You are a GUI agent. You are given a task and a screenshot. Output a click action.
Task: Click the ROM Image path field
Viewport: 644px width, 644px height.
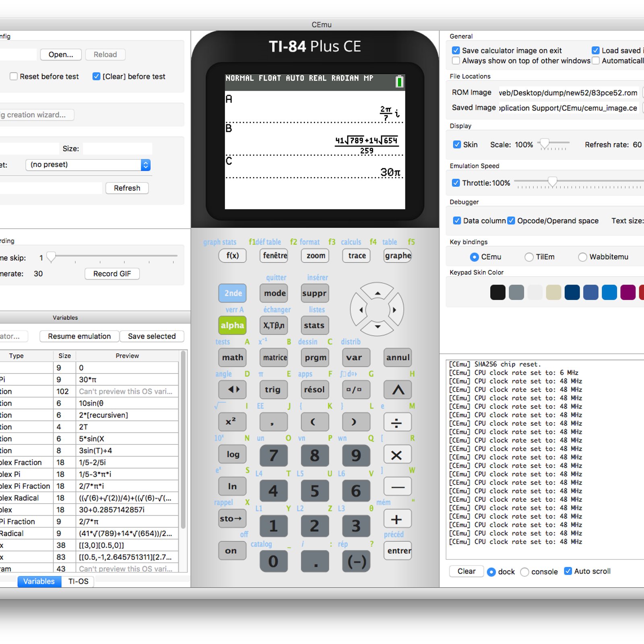click(x=568, y=93)
